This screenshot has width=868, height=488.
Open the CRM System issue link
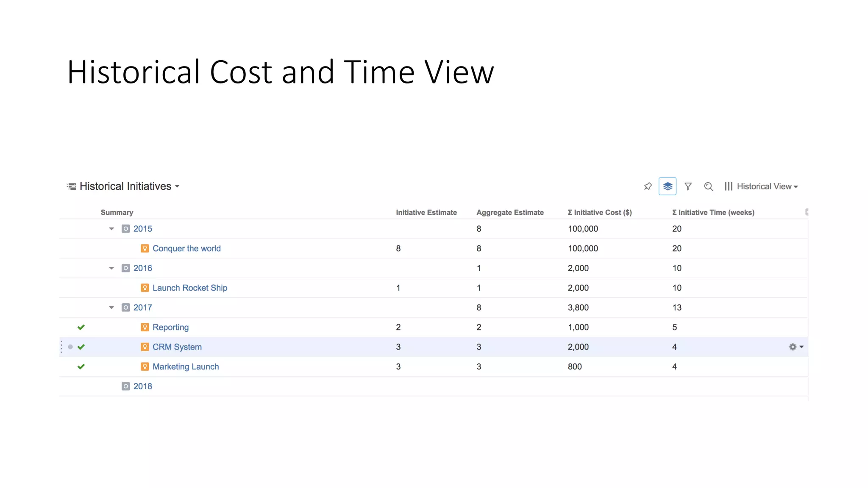point(177,347)
